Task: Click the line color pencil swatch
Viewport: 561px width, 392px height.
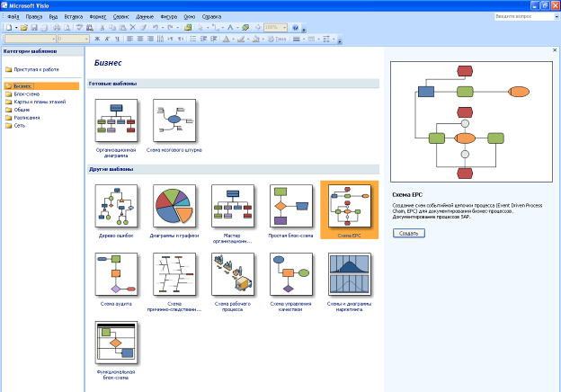Action: 241,39
